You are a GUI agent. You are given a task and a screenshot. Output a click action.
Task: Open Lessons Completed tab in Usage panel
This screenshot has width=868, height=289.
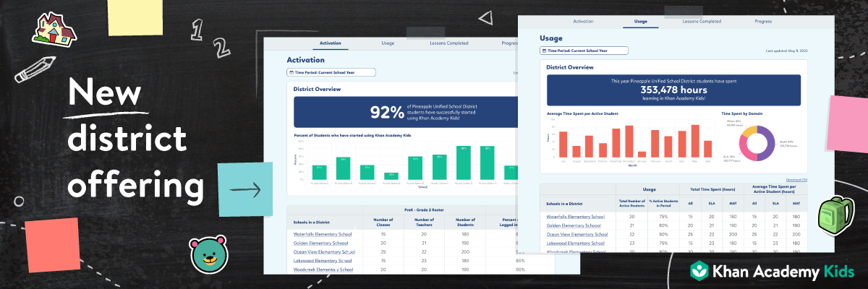pyautogui.click(x=701, y=21)
